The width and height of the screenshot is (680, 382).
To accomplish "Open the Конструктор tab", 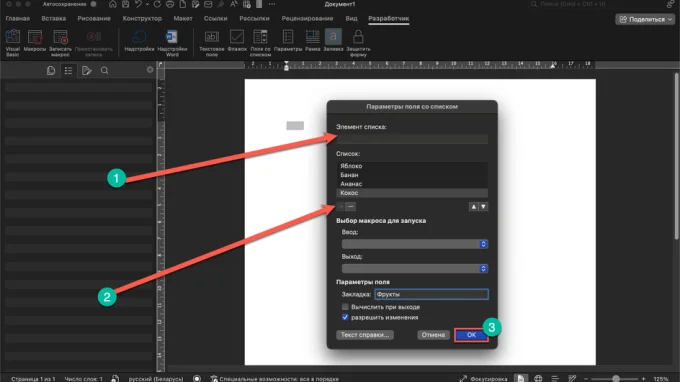I will point(142,19).
